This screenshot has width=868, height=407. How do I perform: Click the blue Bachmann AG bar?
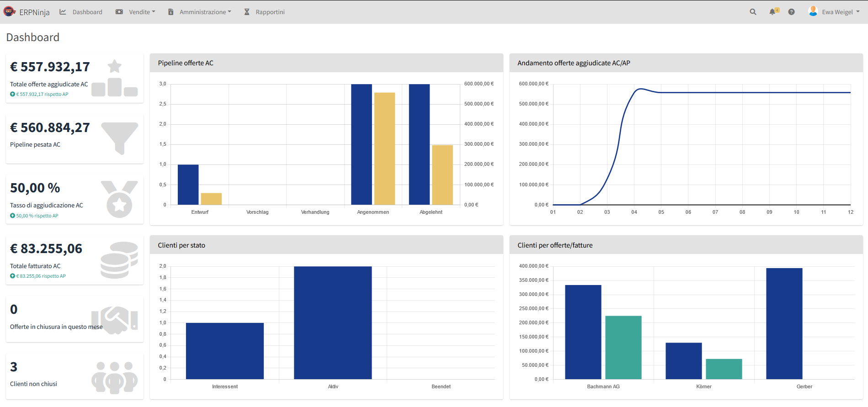583,332
